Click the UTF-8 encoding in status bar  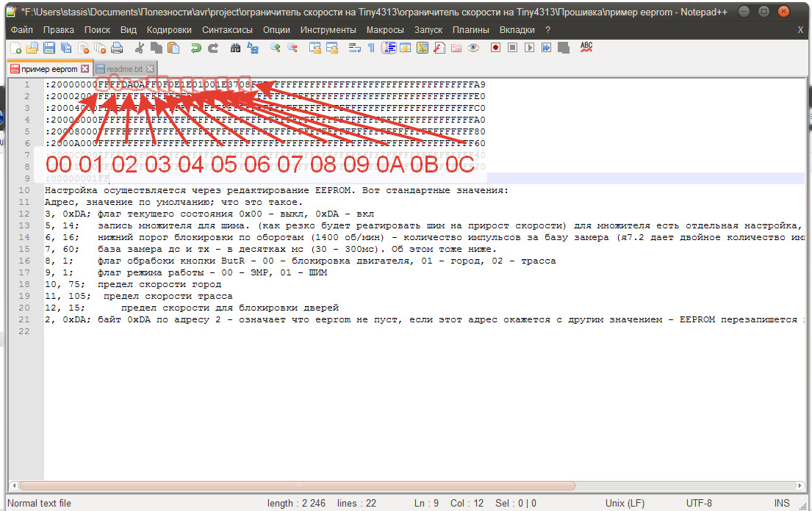click(698, 503)
